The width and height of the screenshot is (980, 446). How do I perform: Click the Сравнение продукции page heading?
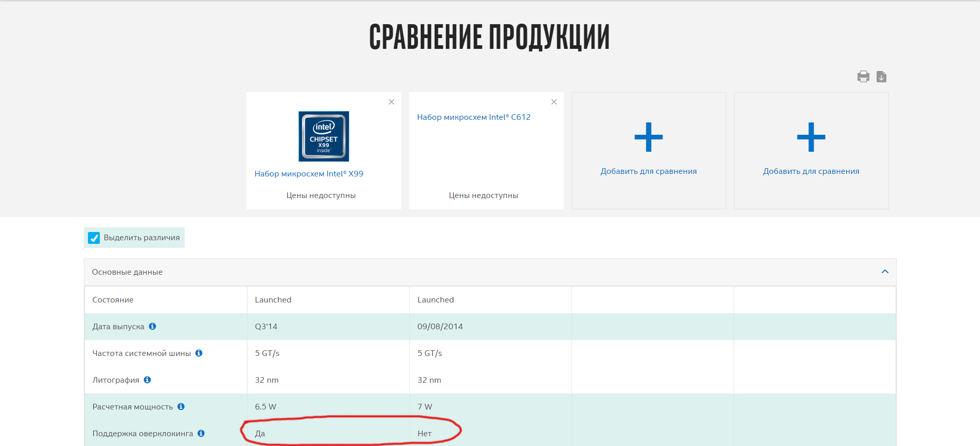pos(490,37)
